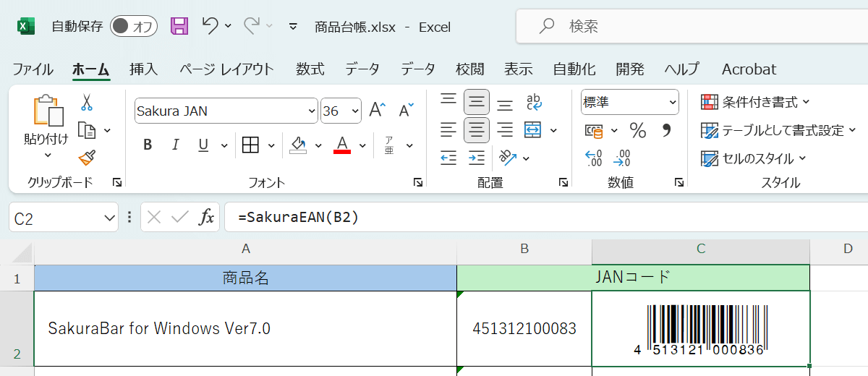Screen dimensions: 868x376
Task: Toggle bold formatting
Action: (x=148, y=145)
